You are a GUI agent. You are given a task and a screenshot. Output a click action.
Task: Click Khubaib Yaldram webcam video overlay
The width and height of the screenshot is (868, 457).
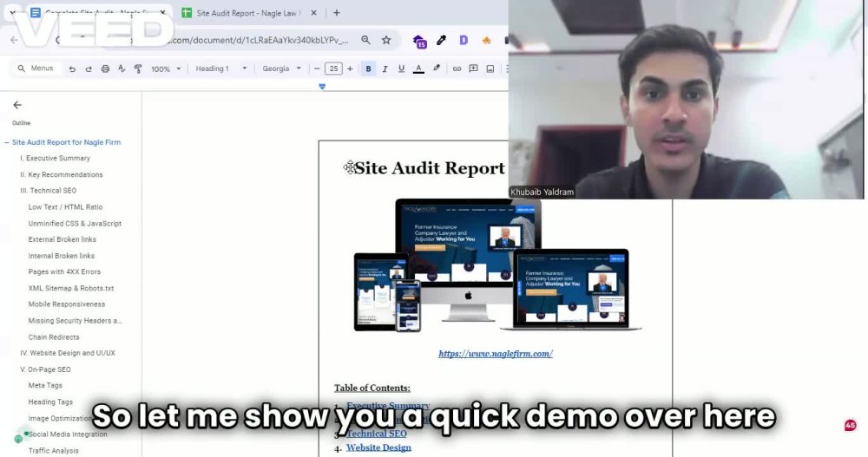point(687,100)
